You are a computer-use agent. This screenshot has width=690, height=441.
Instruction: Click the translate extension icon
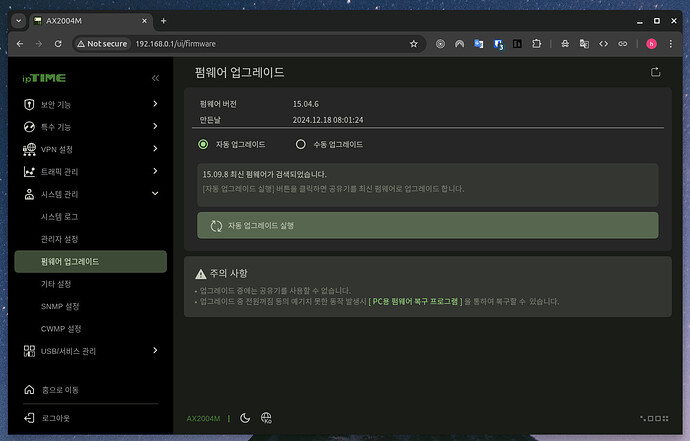(x=478, y=44)
